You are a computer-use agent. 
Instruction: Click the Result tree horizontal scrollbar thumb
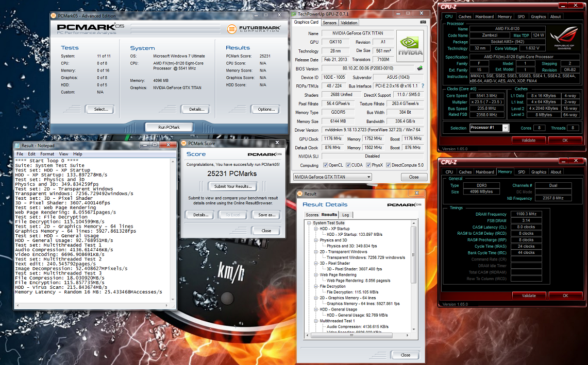coord(351,335)
